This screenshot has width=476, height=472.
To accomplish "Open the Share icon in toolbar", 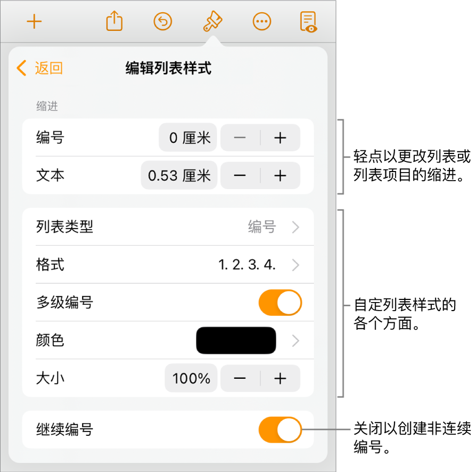I will coord(114,21).
